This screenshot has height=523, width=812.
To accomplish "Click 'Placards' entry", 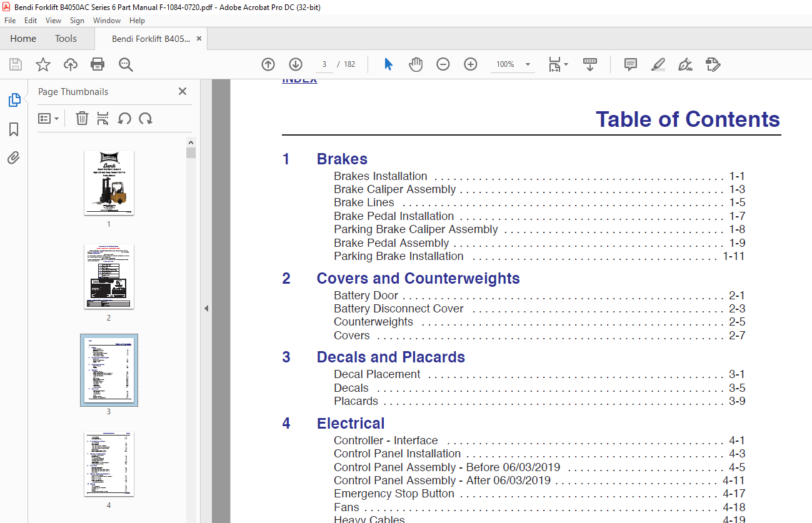I will (356, 401).
